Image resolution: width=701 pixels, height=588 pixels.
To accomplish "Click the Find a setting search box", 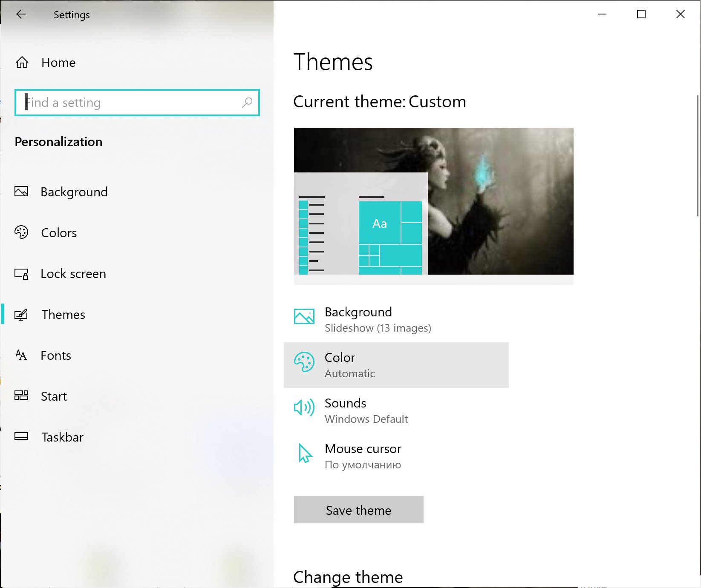I will click(132, 103).
